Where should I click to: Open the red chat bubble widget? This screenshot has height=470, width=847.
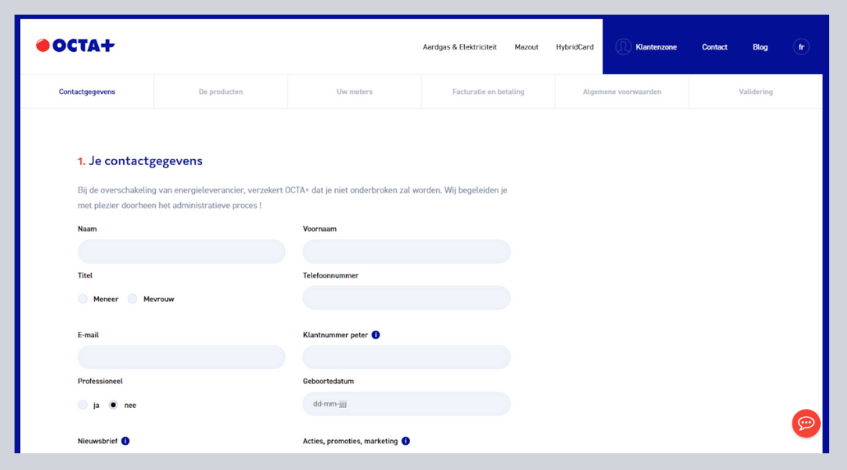[x=806, y=423]
